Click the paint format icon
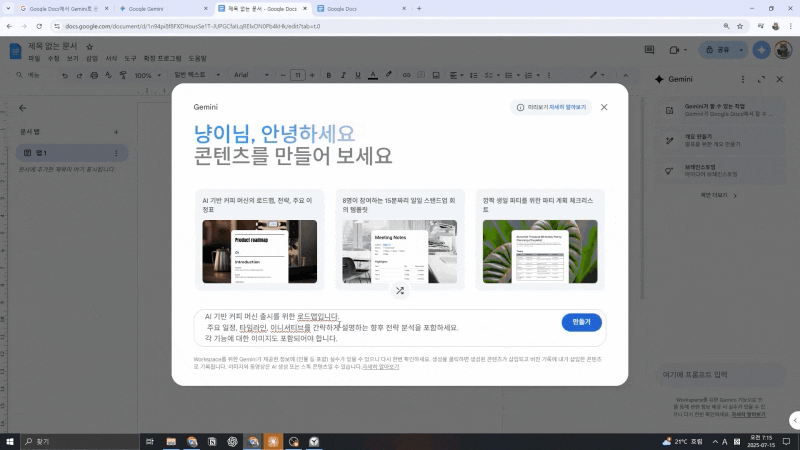 (123, 76)
